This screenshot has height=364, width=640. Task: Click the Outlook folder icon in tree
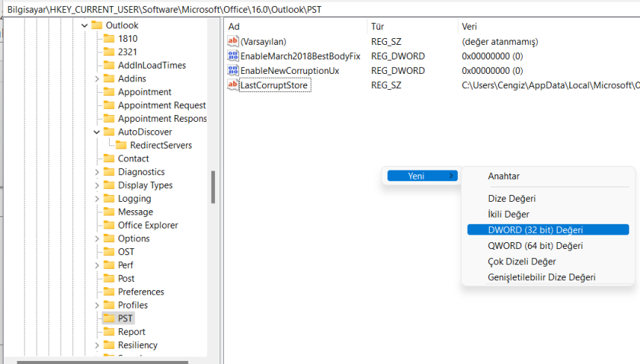[97, 25]
